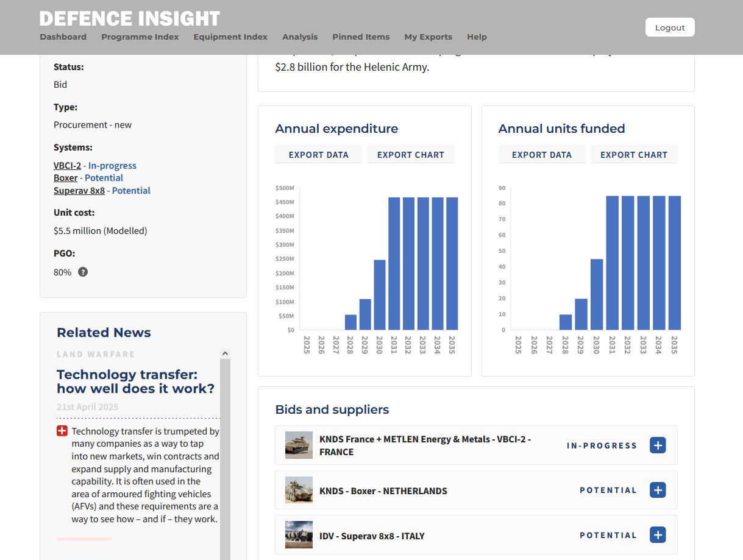
Task: Open the Dashboard menu item
Action: [x=63, y=37]
